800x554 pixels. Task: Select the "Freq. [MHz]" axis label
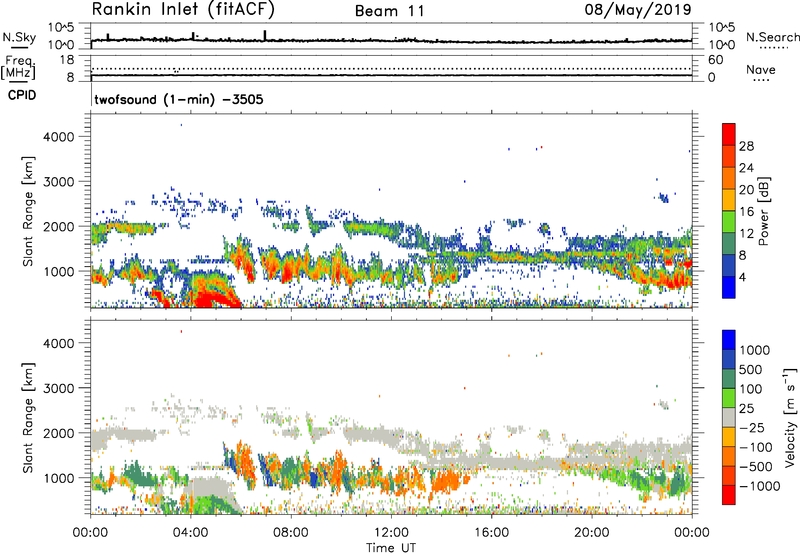click(19, 68)
